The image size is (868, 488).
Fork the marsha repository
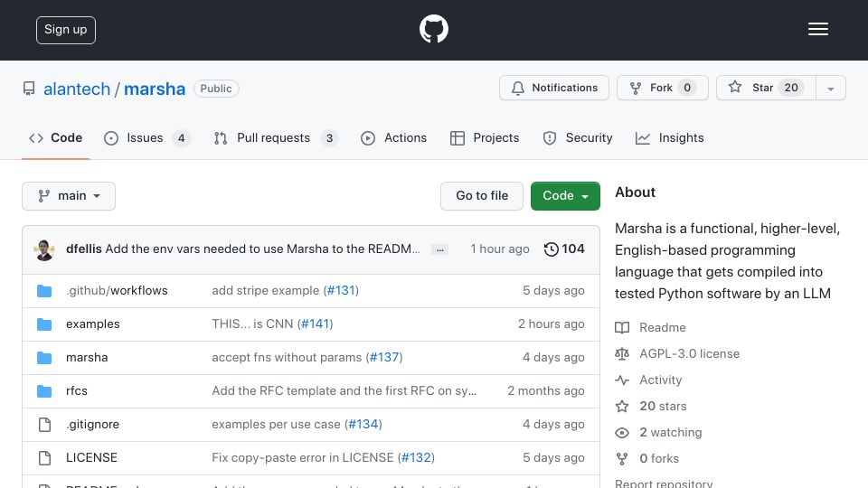pos(663,88)
